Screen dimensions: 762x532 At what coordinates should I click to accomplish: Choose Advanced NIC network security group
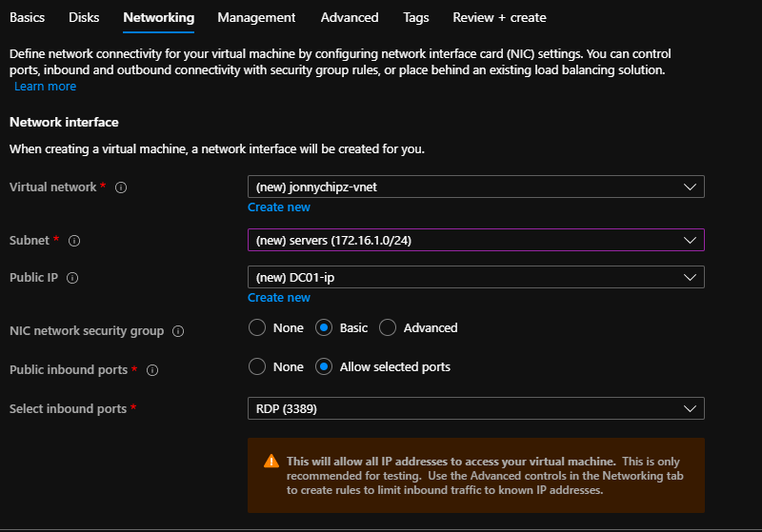[388, 327]
